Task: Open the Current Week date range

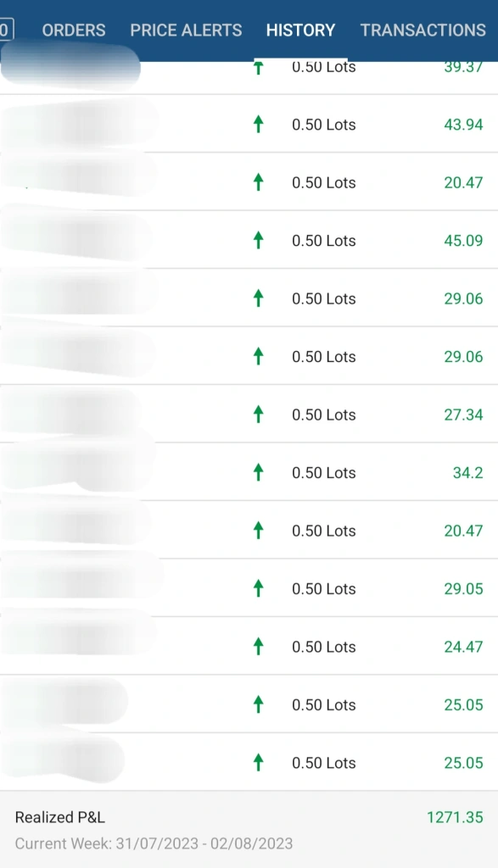Action: click(x=154, y=843)
